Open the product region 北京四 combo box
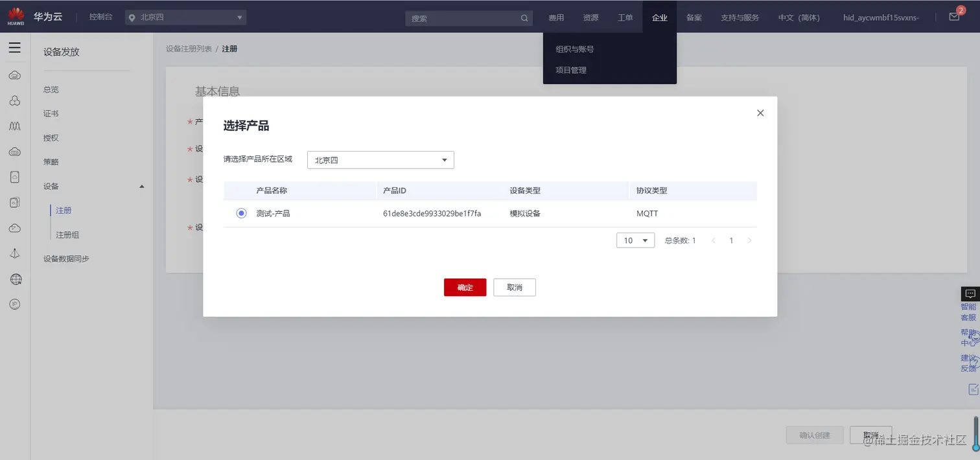This screenshot has height=460, width=980. (x=380, y=160)
